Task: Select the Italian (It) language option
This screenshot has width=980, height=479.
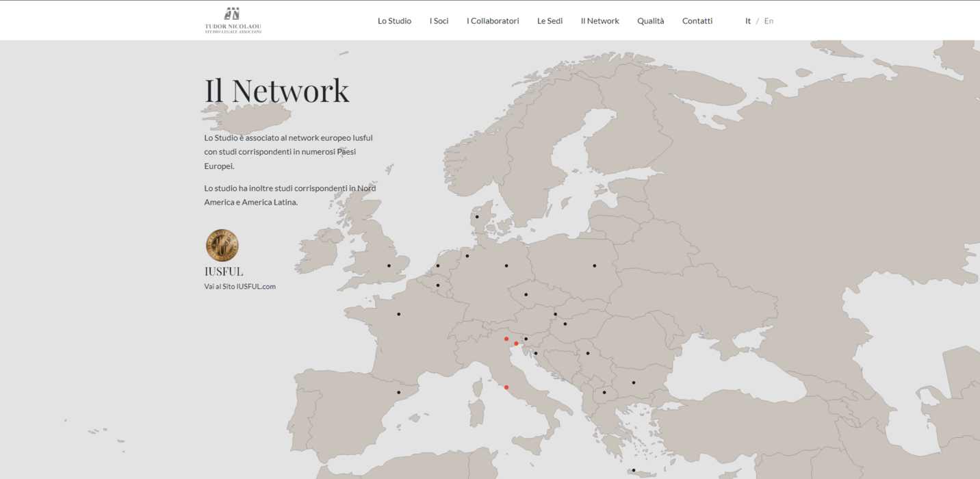Action: point(748,21)
